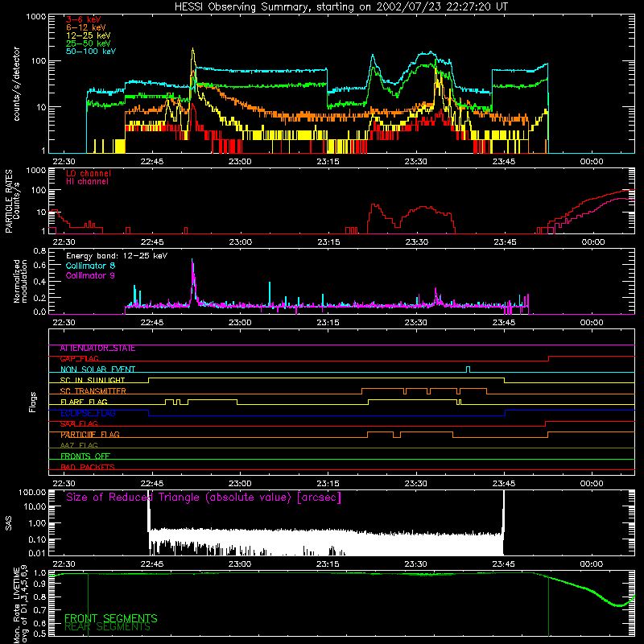Click the 12-25 keV peak in the count rate plot
Image resolution: width=644 pixels, height=644 pixels.
[x=192, y=50]
